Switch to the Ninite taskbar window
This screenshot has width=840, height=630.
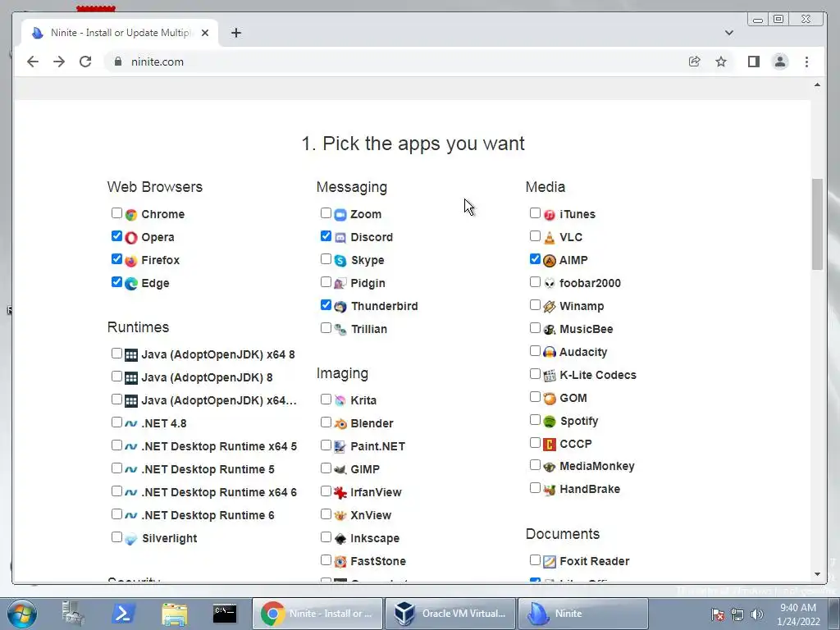(x=583, y=614)
